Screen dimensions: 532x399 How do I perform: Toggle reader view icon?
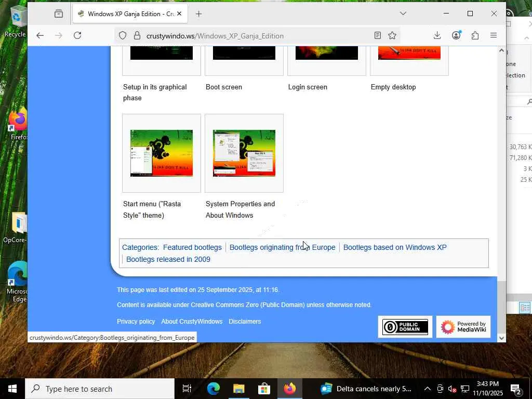pyautogui.click(x=378, y=36)
